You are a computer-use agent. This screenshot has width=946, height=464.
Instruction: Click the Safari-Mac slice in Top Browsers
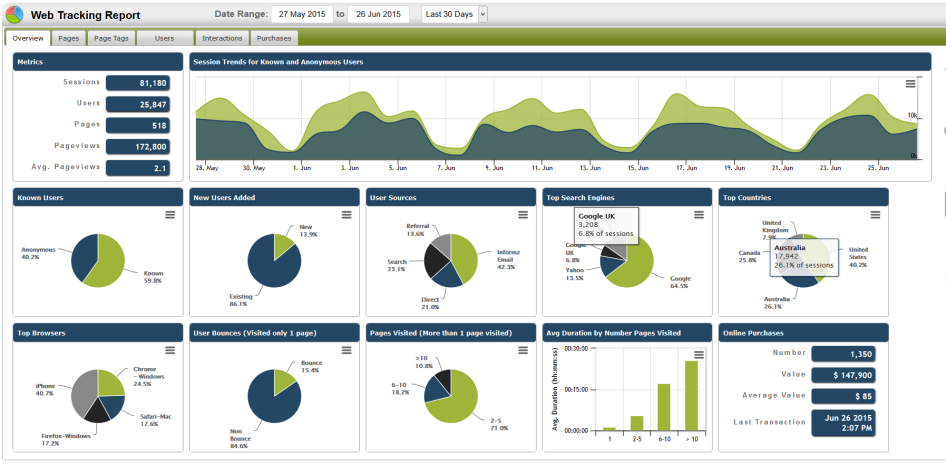[x=114, y=406]
